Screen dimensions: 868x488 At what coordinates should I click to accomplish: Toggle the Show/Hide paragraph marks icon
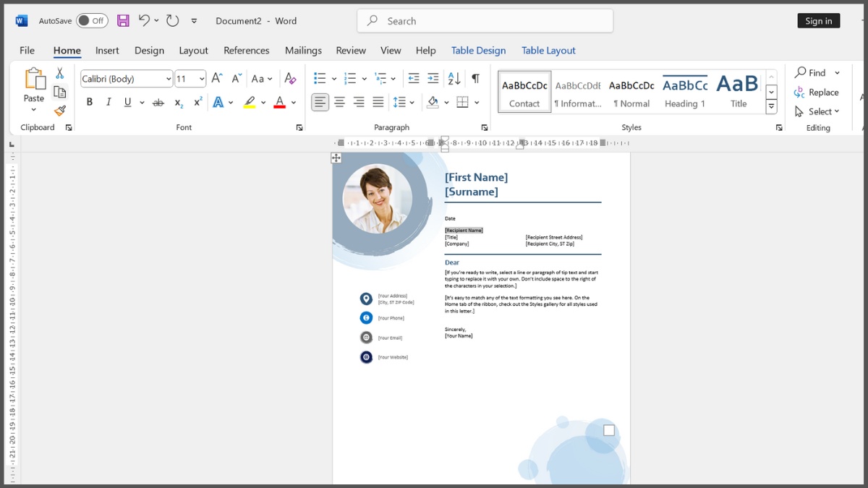(475, 78)
